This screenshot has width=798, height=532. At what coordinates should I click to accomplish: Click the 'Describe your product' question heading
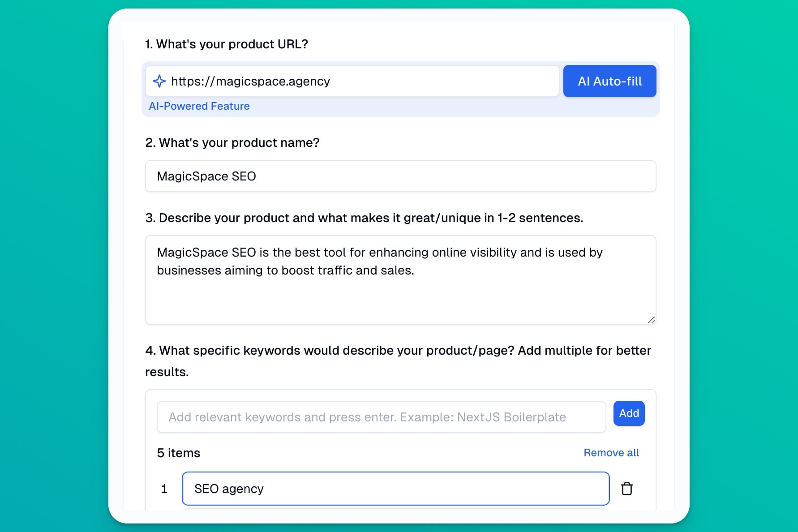pyautogui.click(x=364, y=218)
